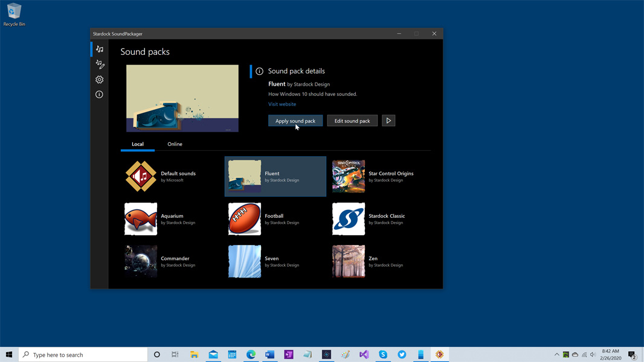Open Microsoft Word from the taskbar
Image resolution: width=644 pixels, height=362 pixels.
270,355
